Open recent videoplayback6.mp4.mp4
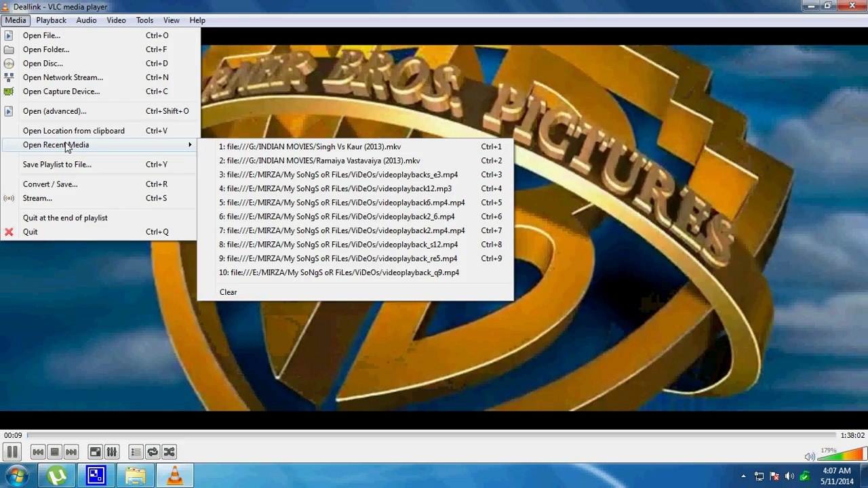This screenshot has height=488, width=868. point(355,203)
